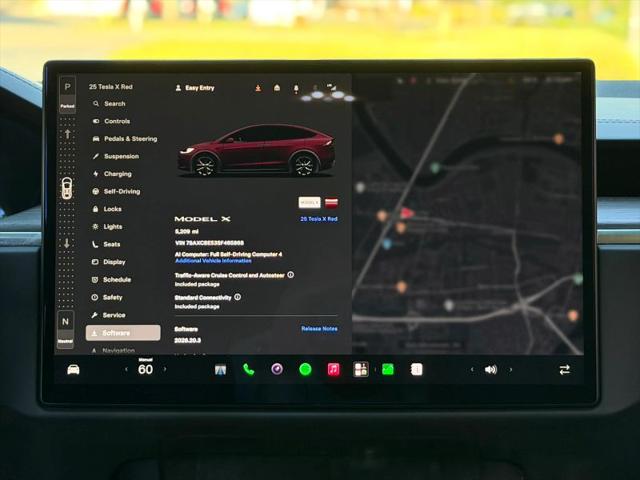Viewport: 640px width, 480px height.
Task: Tap the VIN number text
Action: coord(209,243)
